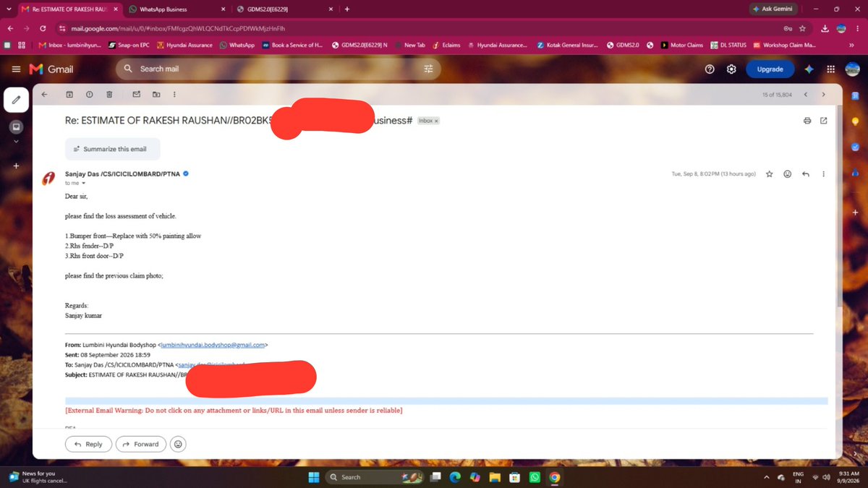Click the Reply button below the email
868x488 pixels.
88,444
